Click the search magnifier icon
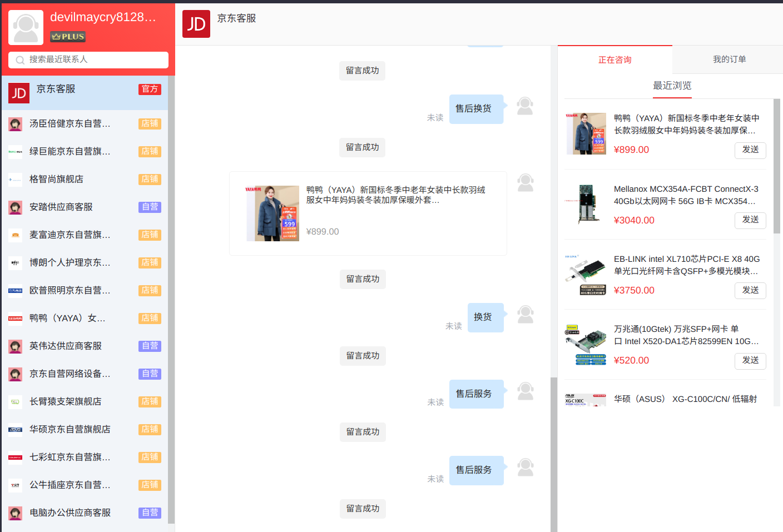Image resolution: width=783 pixels, height=532 pixels. [20, 60]
